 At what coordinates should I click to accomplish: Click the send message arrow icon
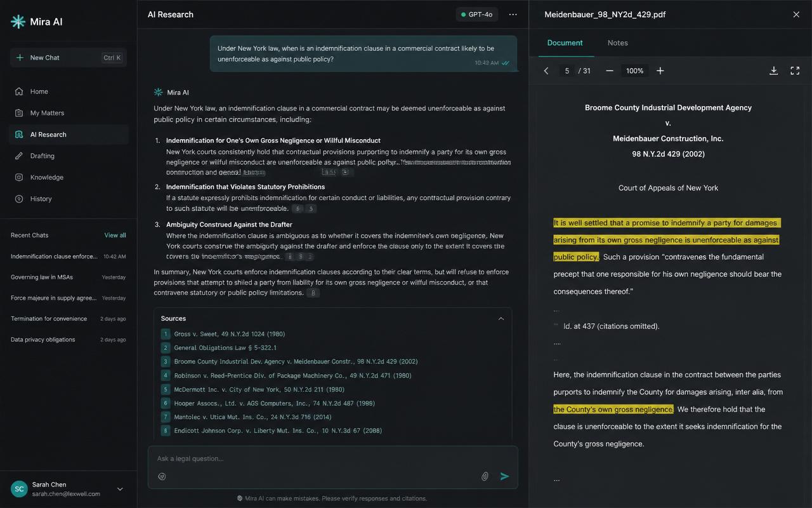pyautogui.click(x=505, y=476)
